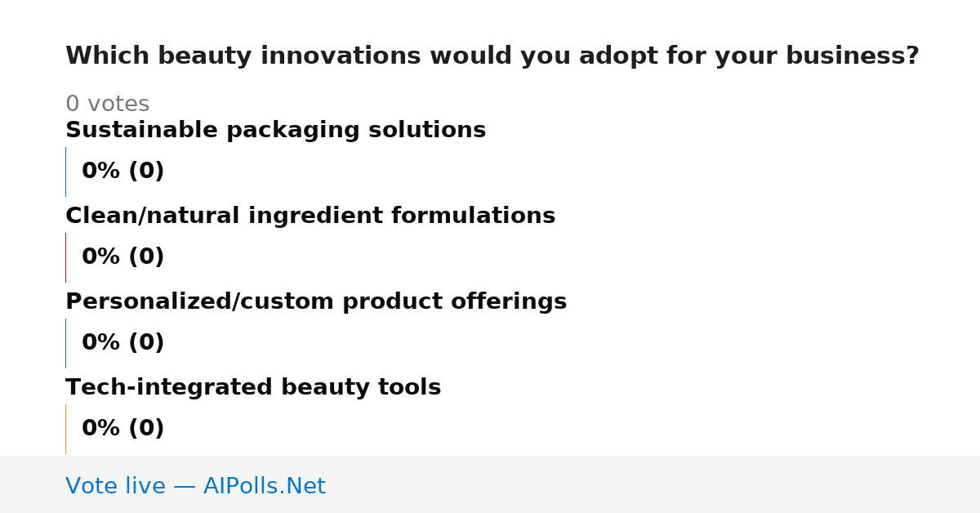Click the orange Tech-integrated result bar
The image size is (980, 513).
[x=65, y=429]
